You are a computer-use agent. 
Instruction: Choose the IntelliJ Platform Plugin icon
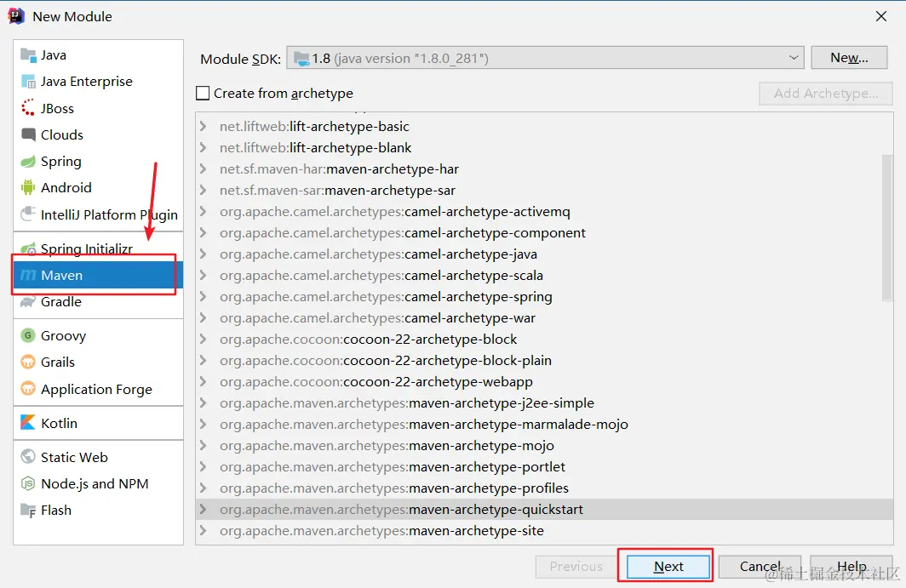(28, 214)
